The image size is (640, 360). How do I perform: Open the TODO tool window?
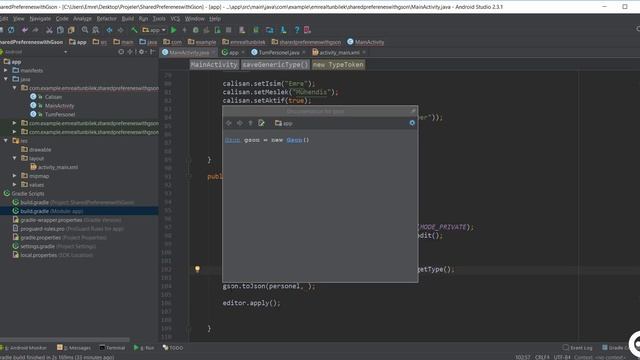(x=173, y=348)
